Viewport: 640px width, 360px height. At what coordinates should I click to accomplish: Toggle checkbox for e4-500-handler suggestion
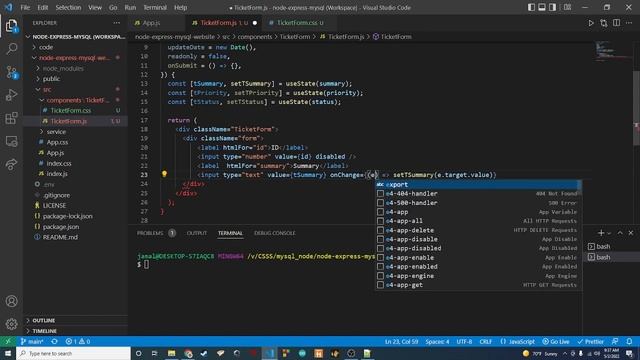pyautogui.click(x=380, y=203)
